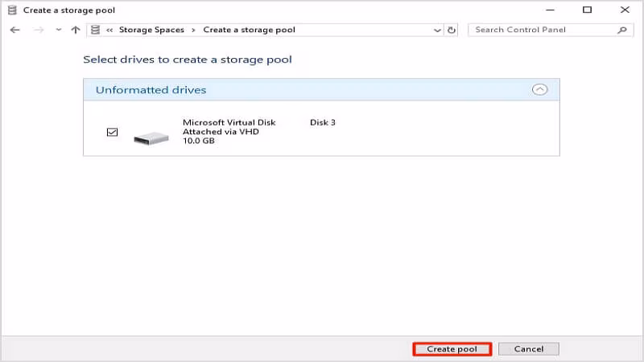
Task: Maximize the Create a storage pool window
Action: (587, 10)
